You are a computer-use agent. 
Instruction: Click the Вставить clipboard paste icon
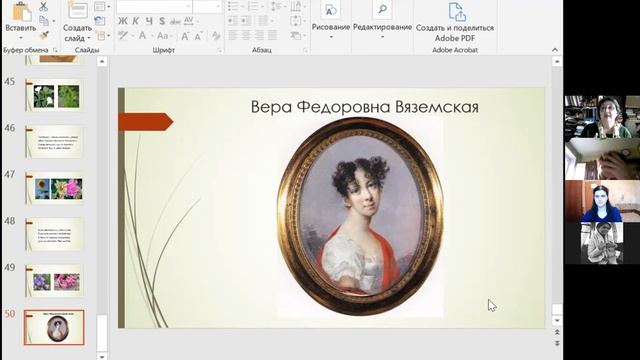(22, 11)
